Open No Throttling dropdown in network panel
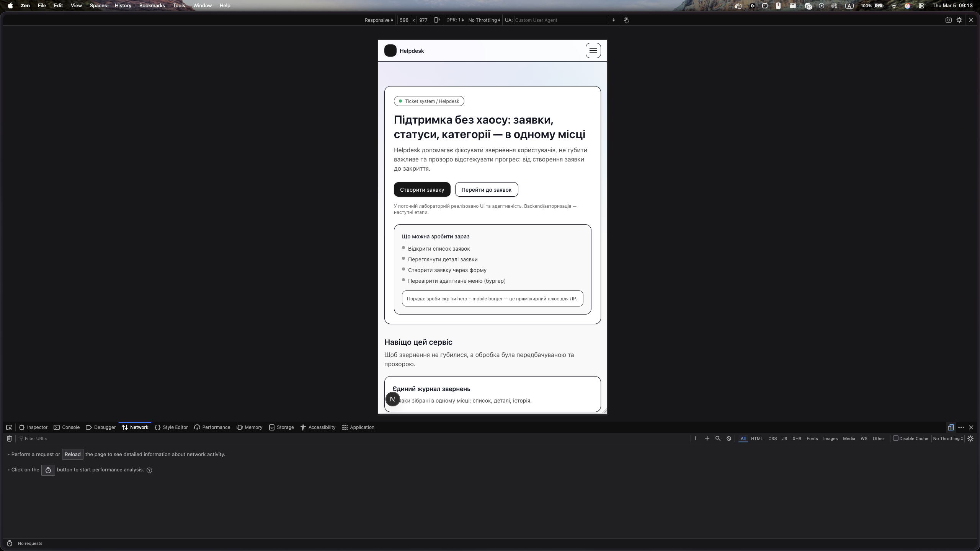Screen dimensions: 980x551 948,439
